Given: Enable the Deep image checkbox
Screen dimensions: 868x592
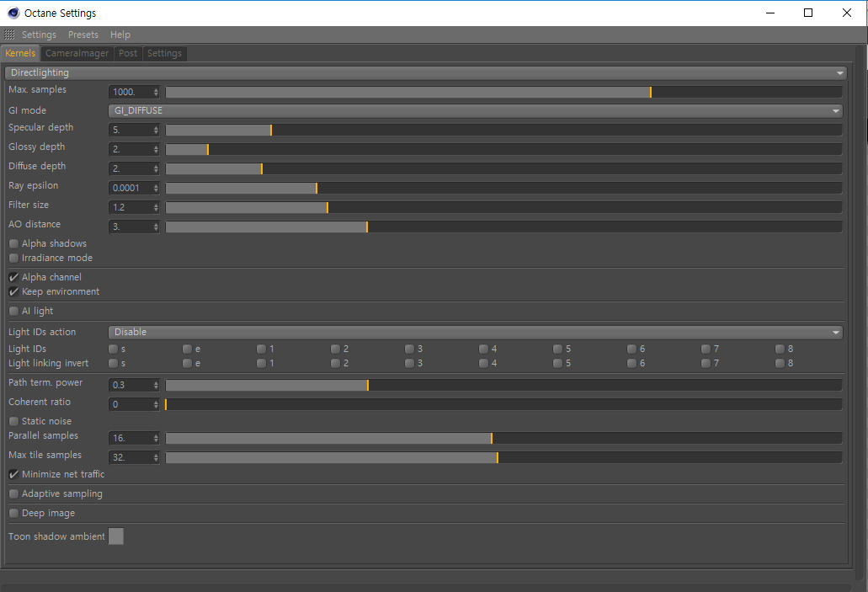Looking at the screenshot, I should [x=13, y=514].
